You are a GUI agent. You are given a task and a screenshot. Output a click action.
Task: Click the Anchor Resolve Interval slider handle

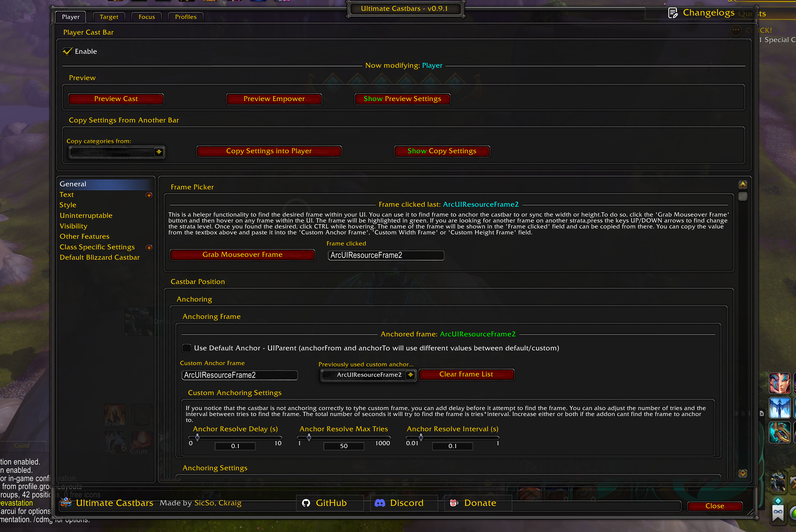(421, 437)
